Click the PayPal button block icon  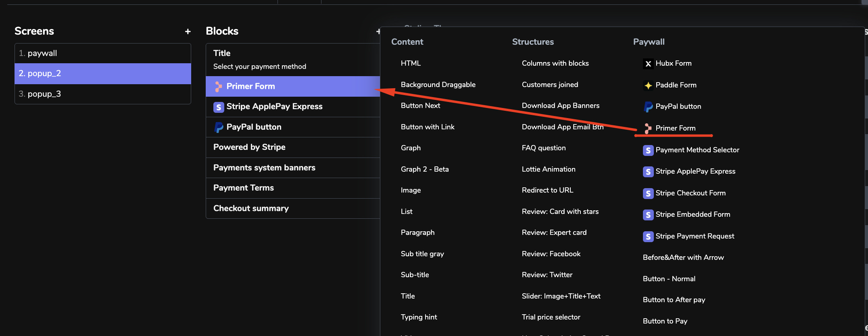click(218, 127)
